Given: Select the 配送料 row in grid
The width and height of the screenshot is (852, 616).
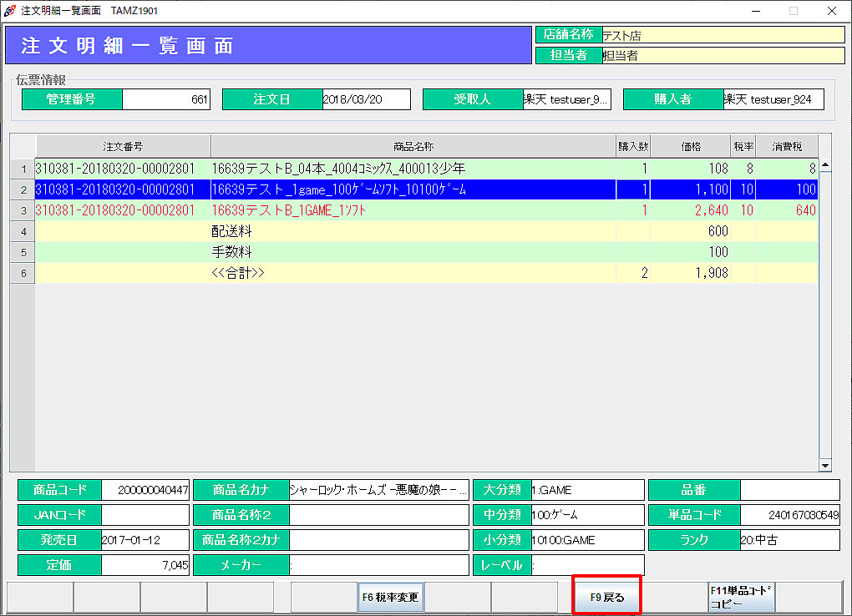Looking at the screenshot, I should (x=413, y=231).
